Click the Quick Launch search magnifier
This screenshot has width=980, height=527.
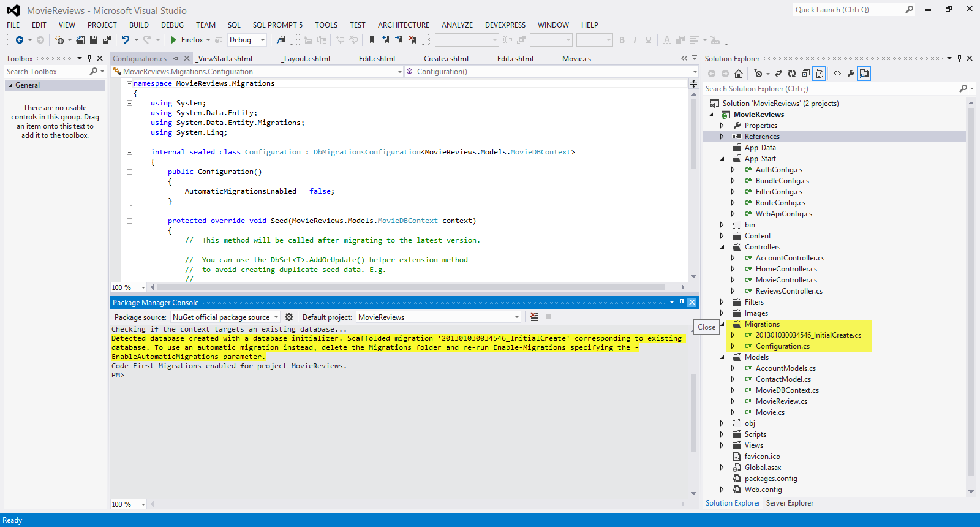tap(910, 9)
